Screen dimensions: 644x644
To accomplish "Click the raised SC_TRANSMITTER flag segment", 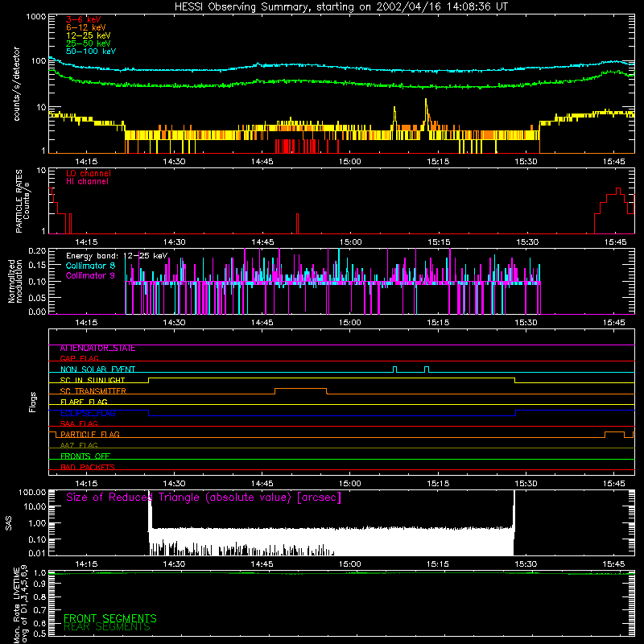I will 300,389.
